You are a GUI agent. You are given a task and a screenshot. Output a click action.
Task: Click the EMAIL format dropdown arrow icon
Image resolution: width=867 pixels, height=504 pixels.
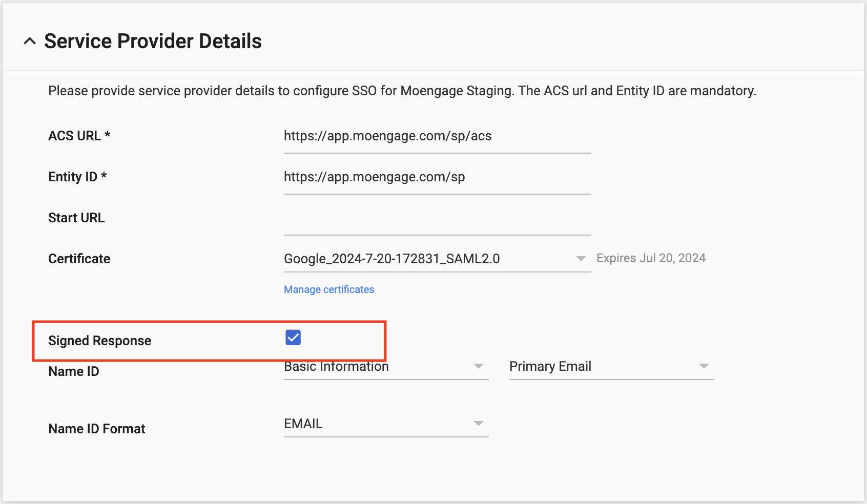pyautogui.click(x=478, y=423)
